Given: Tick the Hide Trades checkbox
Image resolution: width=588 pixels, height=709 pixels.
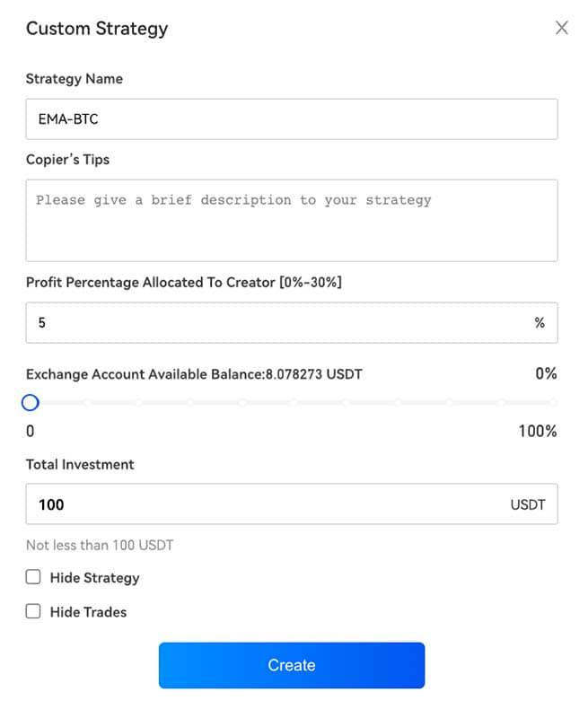Looking at the screenshot, I should point(33,611).
